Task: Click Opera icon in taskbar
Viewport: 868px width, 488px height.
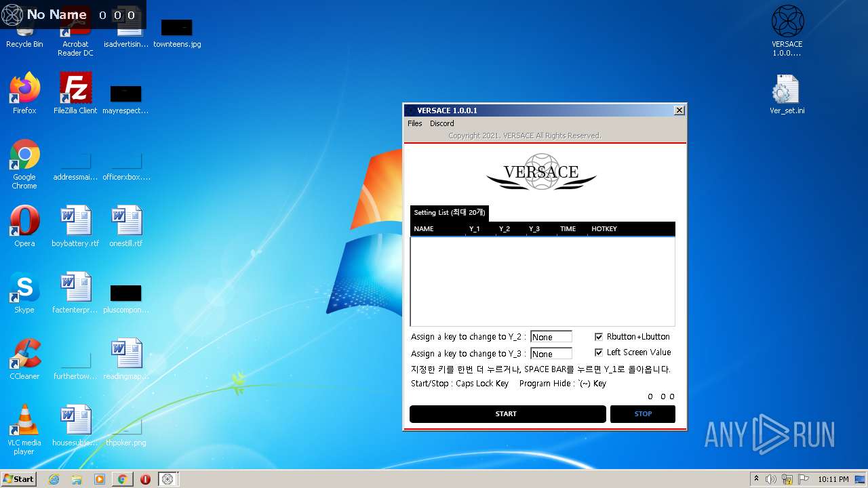Action: 145,479
